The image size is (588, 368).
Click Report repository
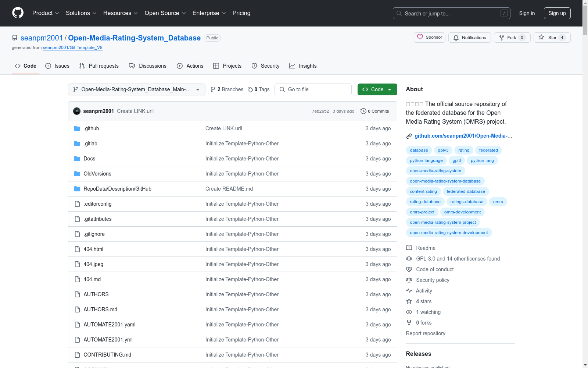tap(426, 333)
